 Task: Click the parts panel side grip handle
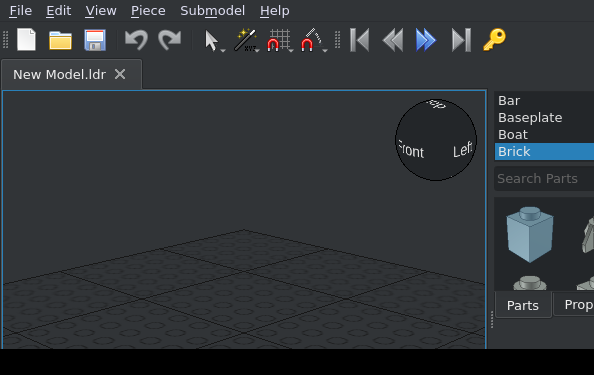pos(492,319)
